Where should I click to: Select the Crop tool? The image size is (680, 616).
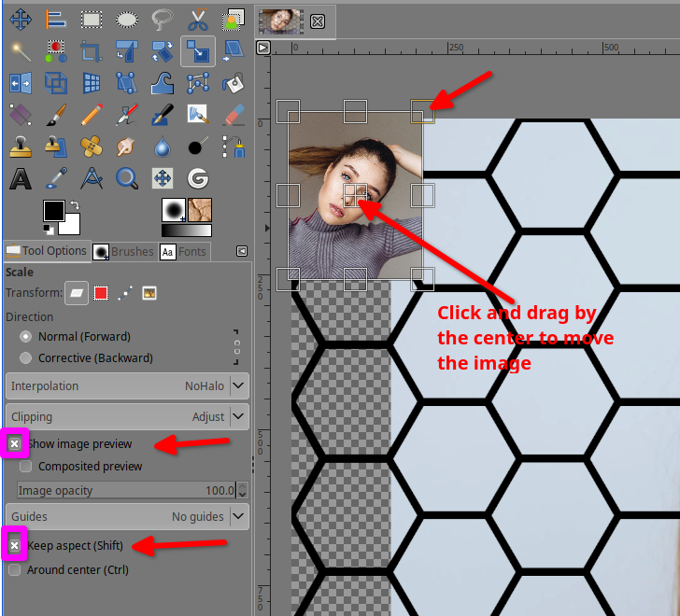point(92,51)
